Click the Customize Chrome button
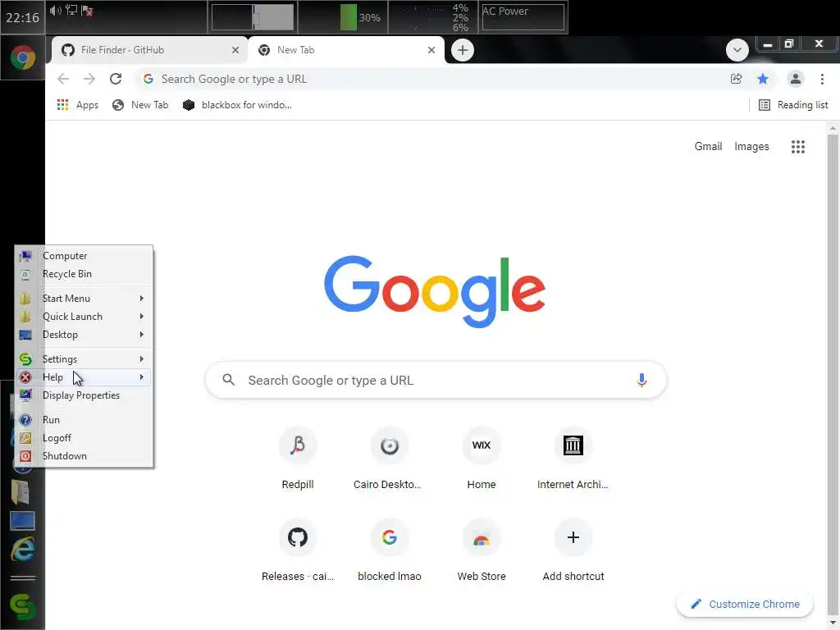840x630 pixels. pos(745,605)
